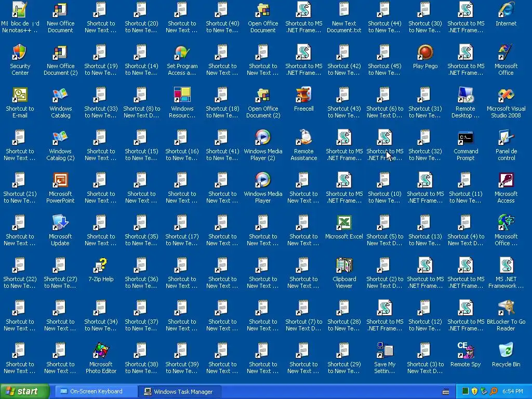Select the MS .NET Framework icon without shortcut arrow
The image size is (532, 399).
(x=506, y=272)
